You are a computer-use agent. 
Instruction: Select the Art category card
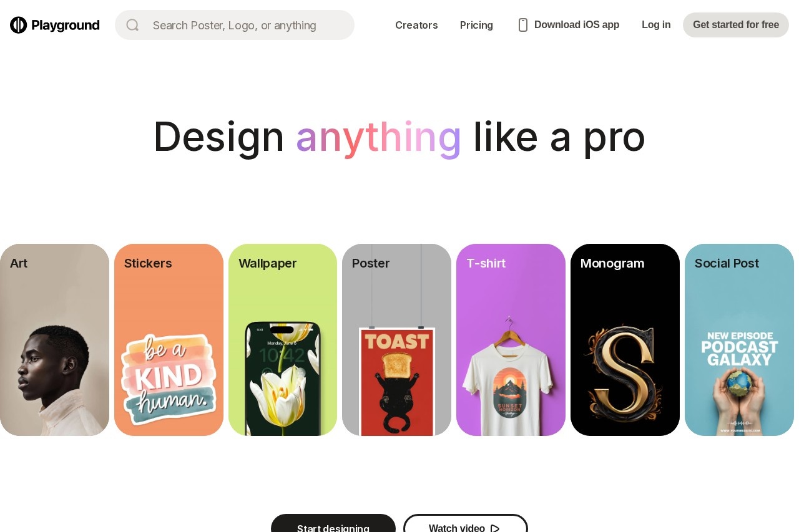click(x=54, y=340)
